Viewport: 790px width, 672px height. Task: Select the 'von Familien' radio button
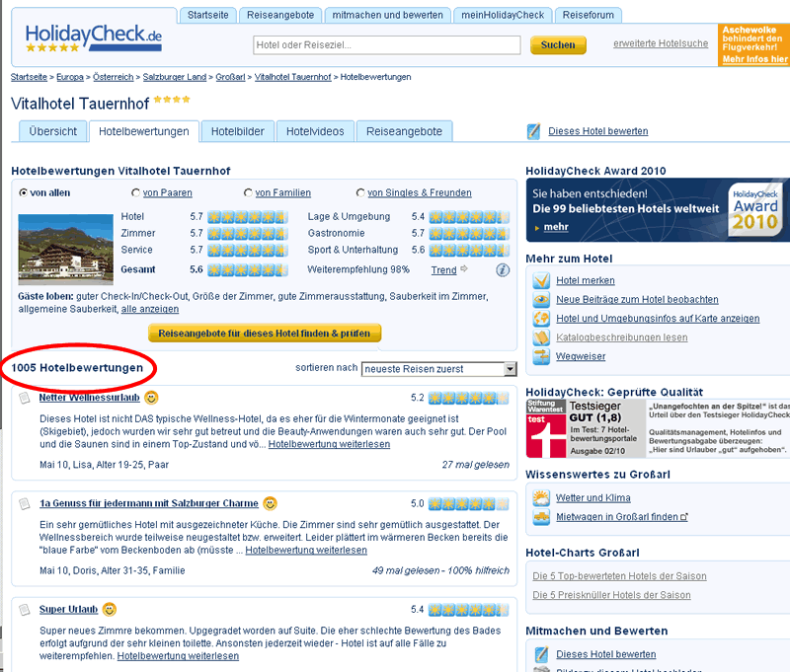point(248,192)
